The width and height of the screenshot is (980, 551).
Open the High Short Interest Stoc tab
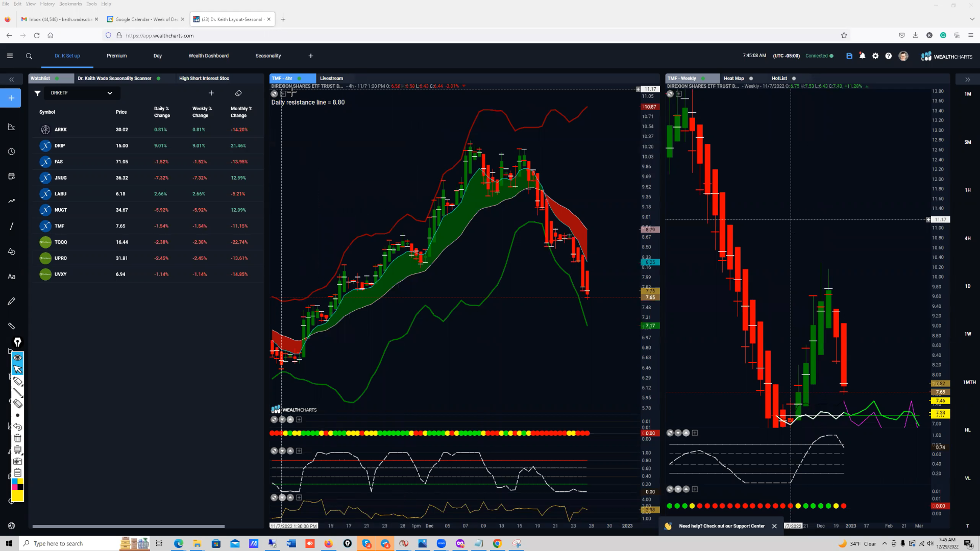click(x=204, y=79)
